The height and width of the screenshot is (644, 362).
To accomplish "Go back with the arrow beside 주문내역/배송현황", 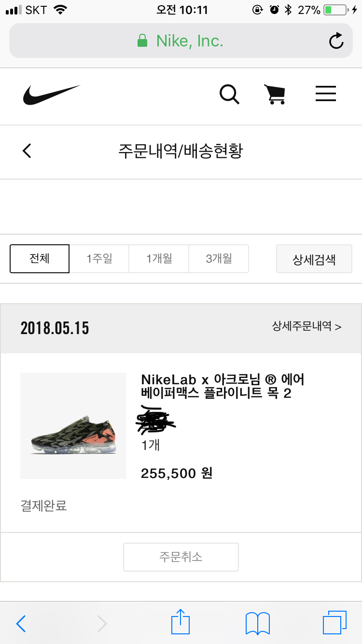I will pyautogui.click(x=27, y=151).
